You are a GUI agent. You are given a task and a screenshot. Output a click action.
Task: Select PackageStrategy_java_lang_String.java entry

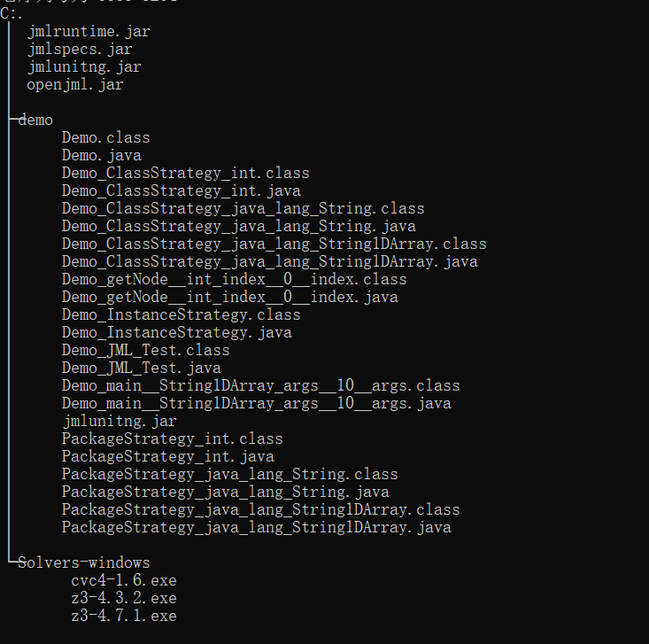pyautogui.click(x=225, y=492)
